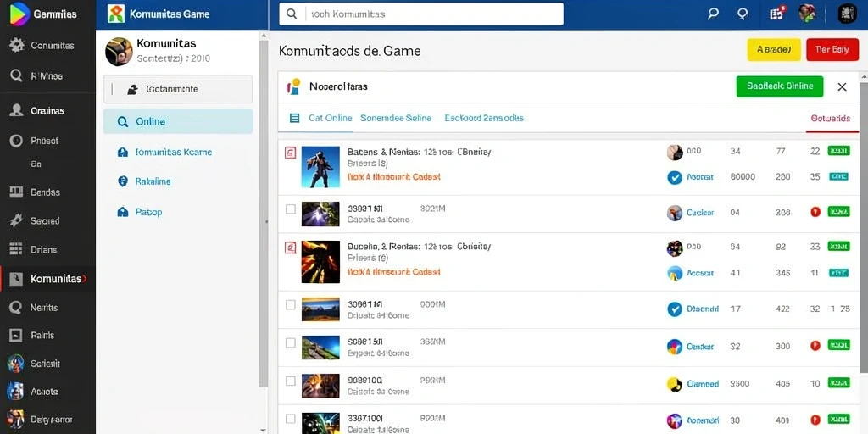Screen dimensions: 868x434
Task: Open soldier thumbnail of Bacens & Rentas row
Action: 320,167
